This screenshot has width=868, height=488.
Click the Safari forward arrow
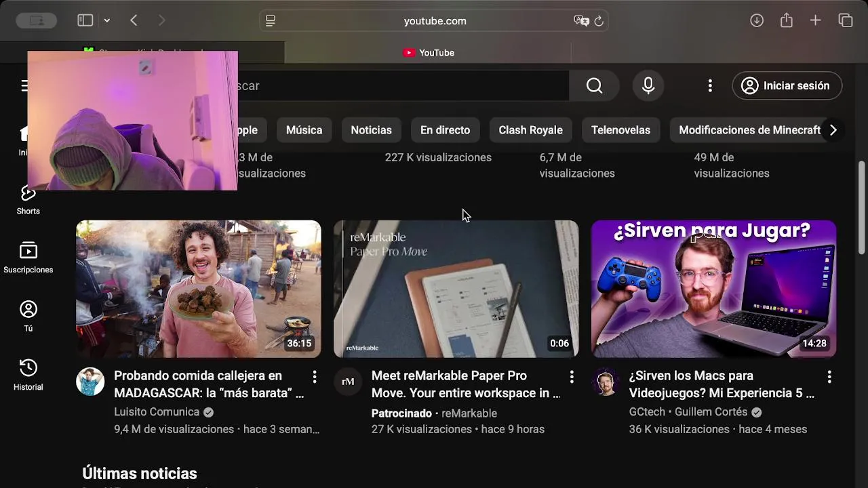pos(161,20)
